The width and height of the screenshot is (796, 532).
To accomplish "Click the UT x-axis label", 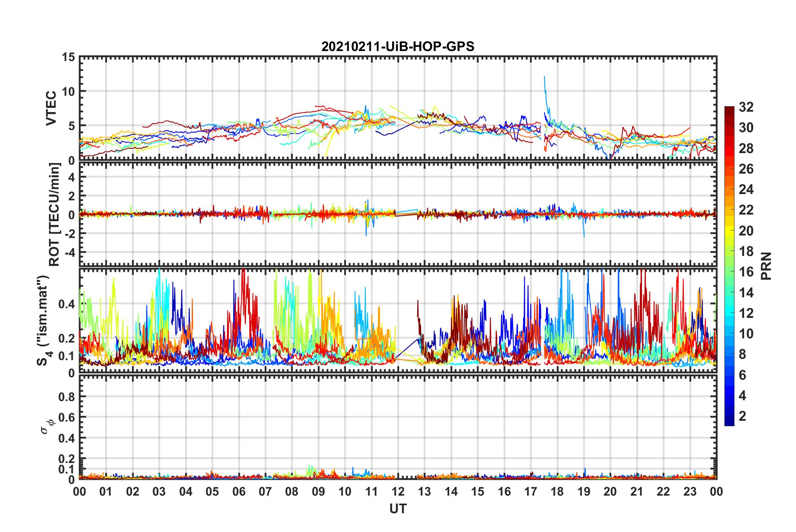I will [x=398, y=509].
